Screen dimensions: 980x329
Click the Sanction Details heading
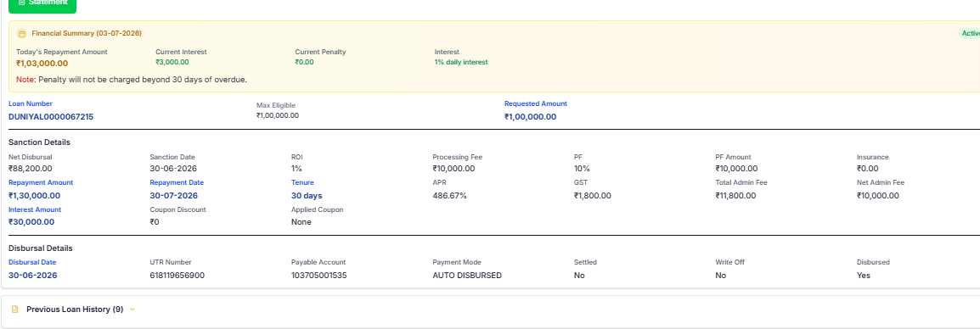[39, 142]
